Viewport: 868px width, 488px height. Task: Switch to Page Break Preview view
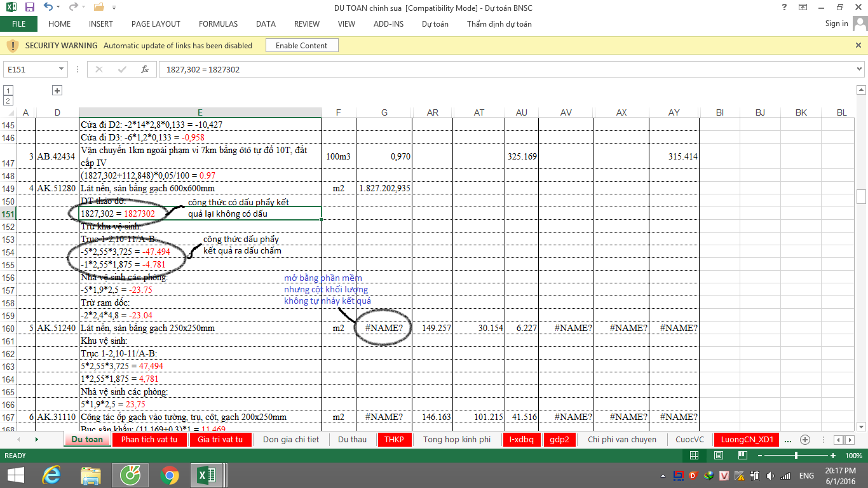(742, 456)
